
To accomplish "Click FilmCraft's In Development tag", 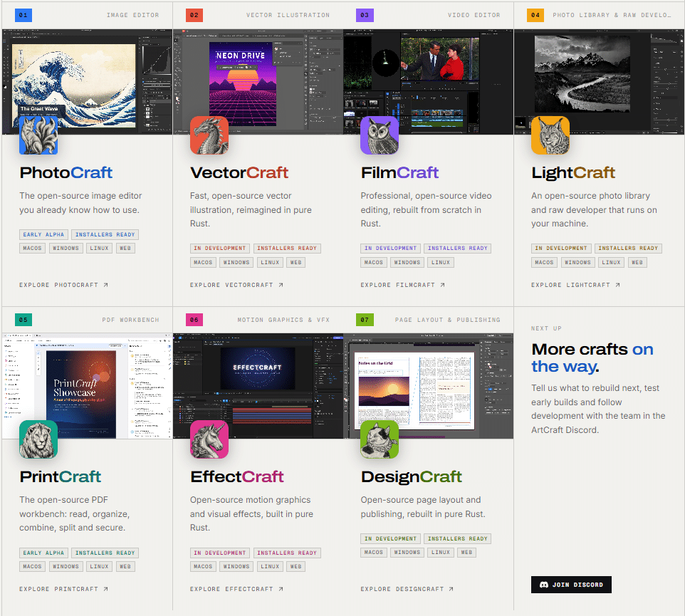I will 390,248.
